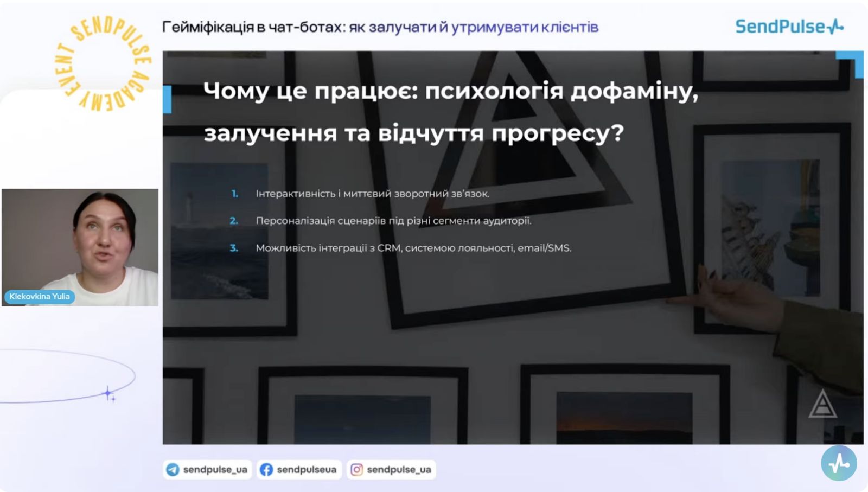The image size is (868, 492).
Task: Select bullet three about інтеграції з CRM
Action: click(x=413, y=248)
